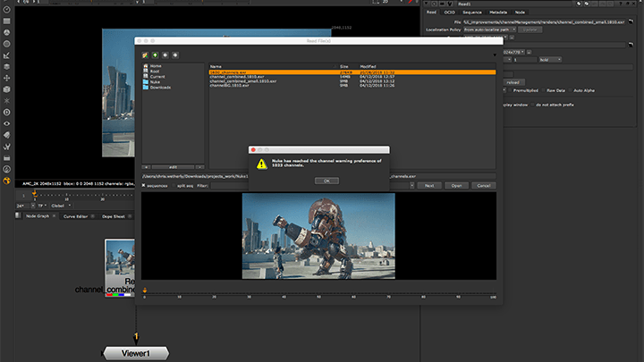644x362 pixels.
Task: Go back in file dialog history
Action: click(165, 55)
